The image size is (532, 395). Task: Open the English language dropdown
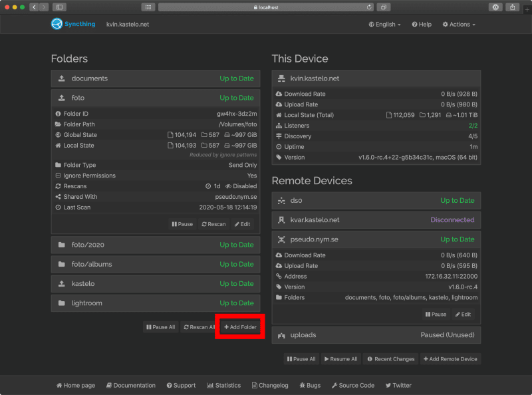coord(385,25)
